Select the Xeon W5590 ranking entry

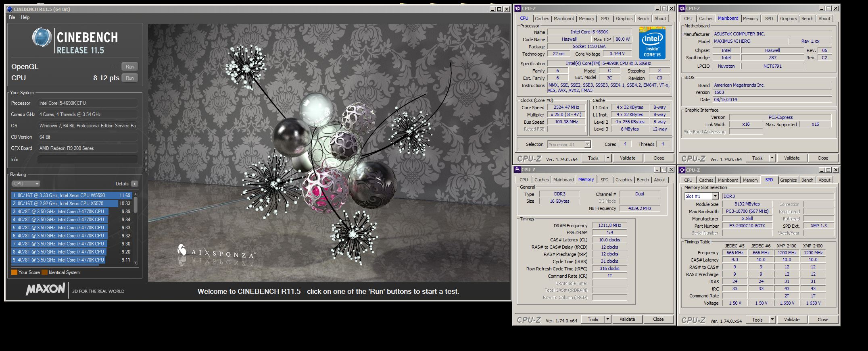[72, 195]
